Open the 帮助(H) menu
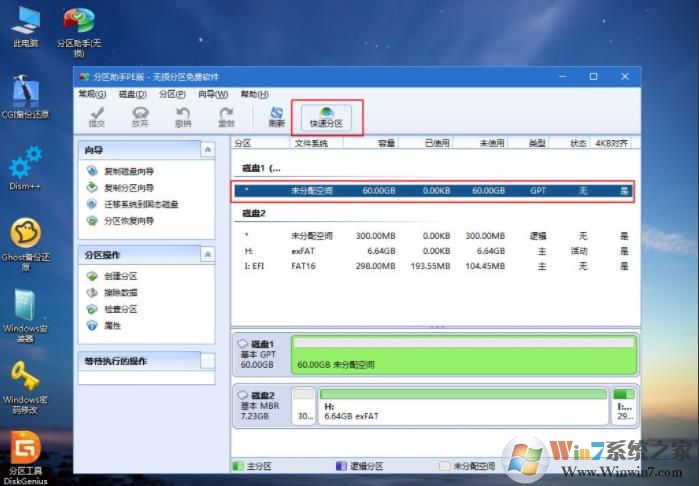The height and width of the screenshot is (486, 699). click(255, 94)
